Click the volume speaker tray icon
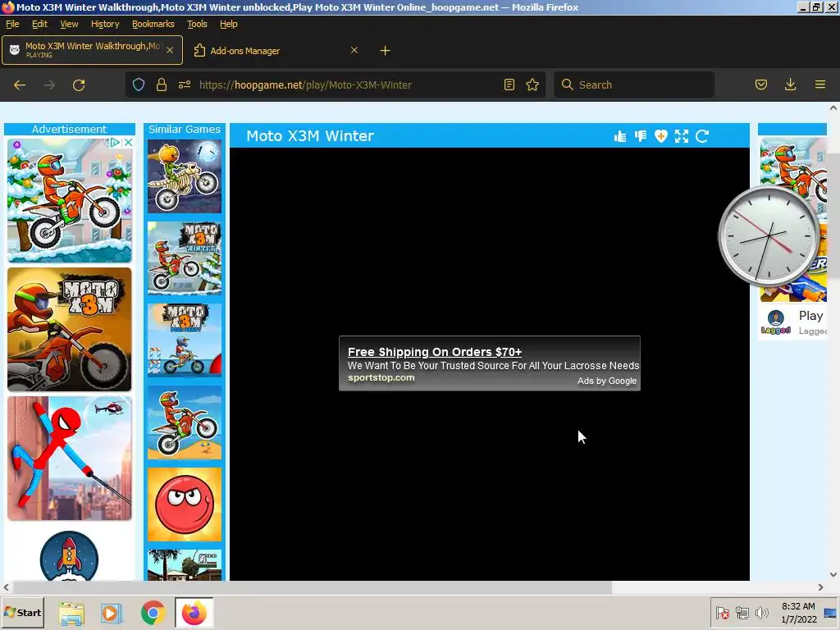840x630 pixels. pos(761,613)
